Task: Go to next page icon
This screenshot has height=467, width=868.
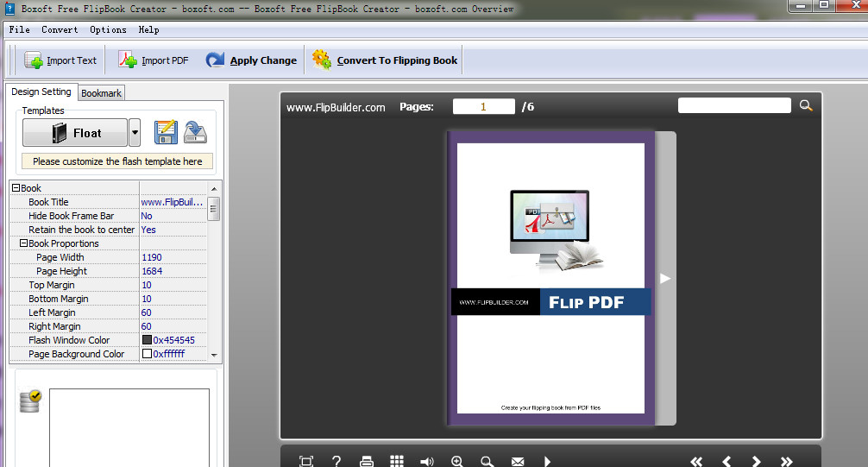Action: [x=756, y=462]
